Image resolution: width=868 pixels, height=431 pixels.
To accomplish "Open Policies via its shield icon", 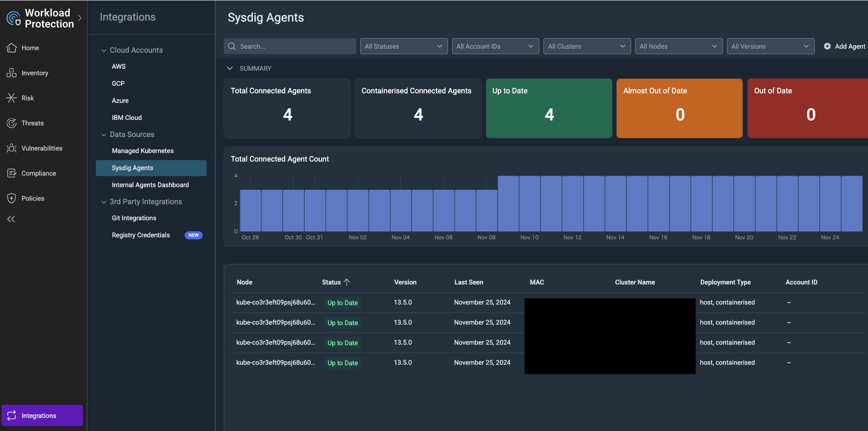I will tap(12, 198).
